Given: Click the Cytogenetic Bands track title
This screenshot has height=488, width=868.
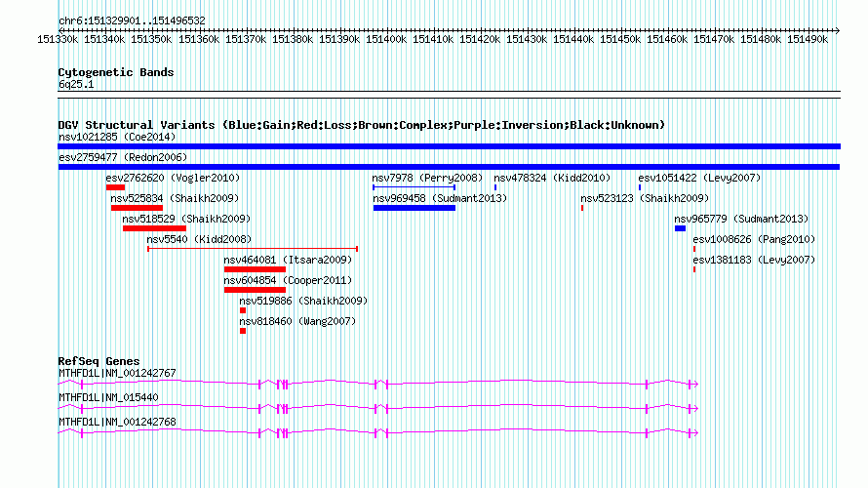Looking at the screenshot, I should coord(116,72).
